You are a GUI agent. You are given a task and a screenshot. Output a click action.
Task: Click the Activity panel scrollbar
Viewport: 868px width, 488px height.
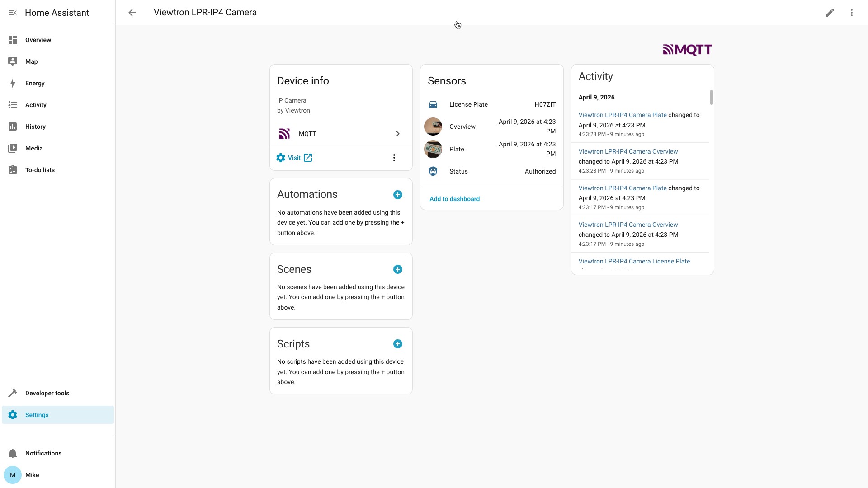[711, 98]
